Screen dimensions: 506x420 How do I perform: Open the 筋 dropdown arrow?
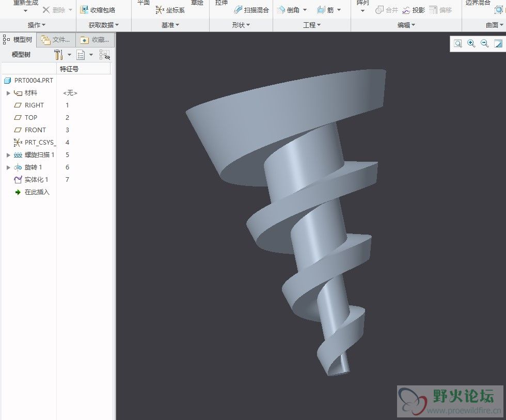(339, 10)
